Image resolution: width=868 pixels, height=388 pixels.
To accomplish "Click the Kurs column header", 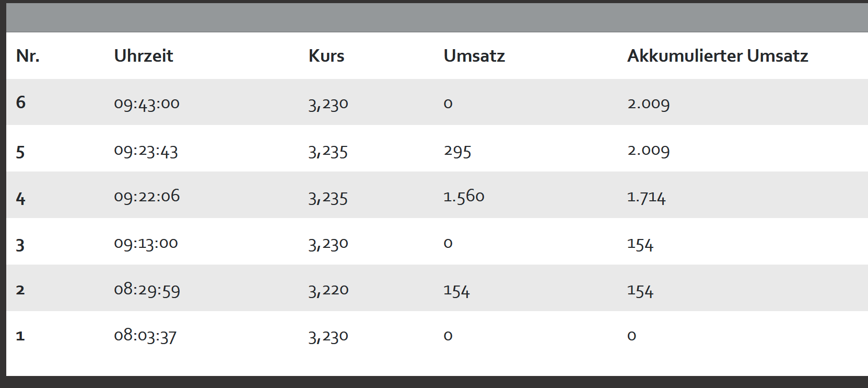I will coord(326,56).
